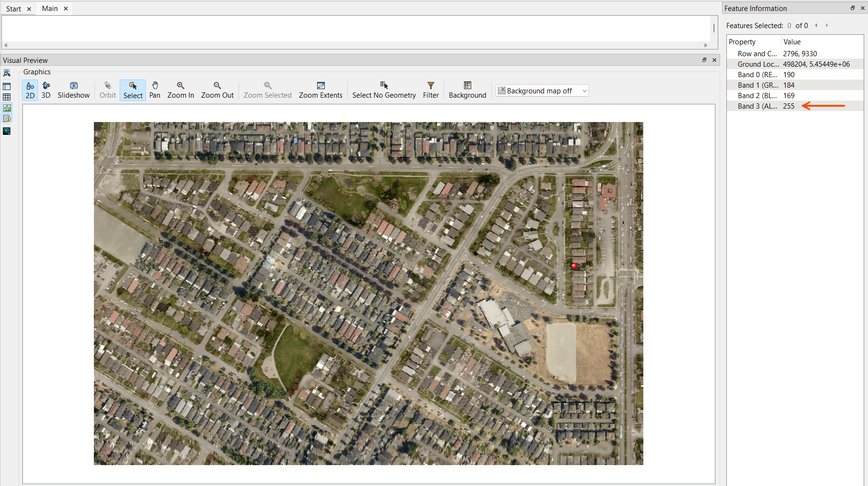Screen dimensions: 868x486
Task: Float the Feature Information panel
Action: tap(852, 8)
